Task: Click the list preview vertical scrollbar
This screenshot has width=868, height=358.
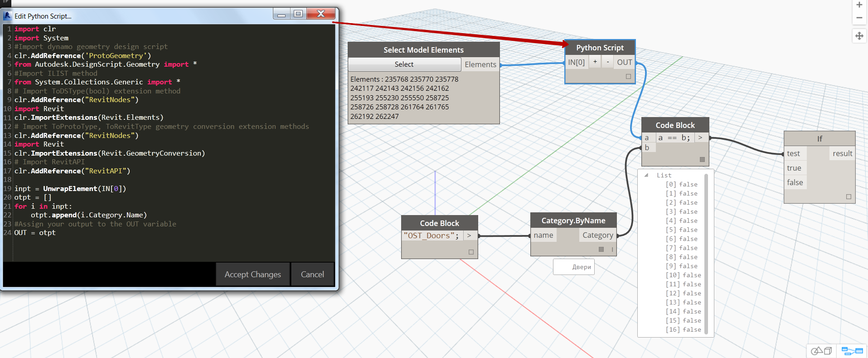Action: (706, 253)
